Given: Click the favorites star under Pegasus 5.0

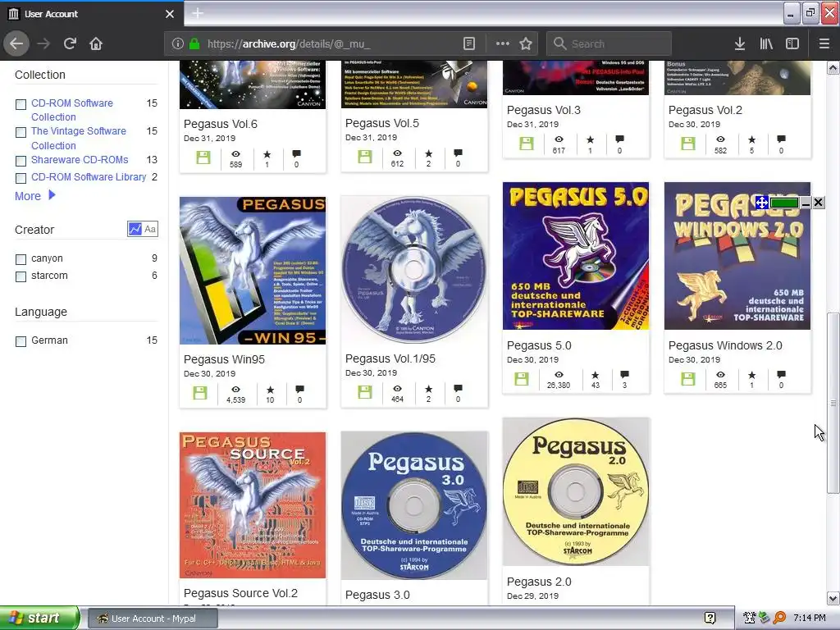Looking at the screenshot, I should click(596, 375).
